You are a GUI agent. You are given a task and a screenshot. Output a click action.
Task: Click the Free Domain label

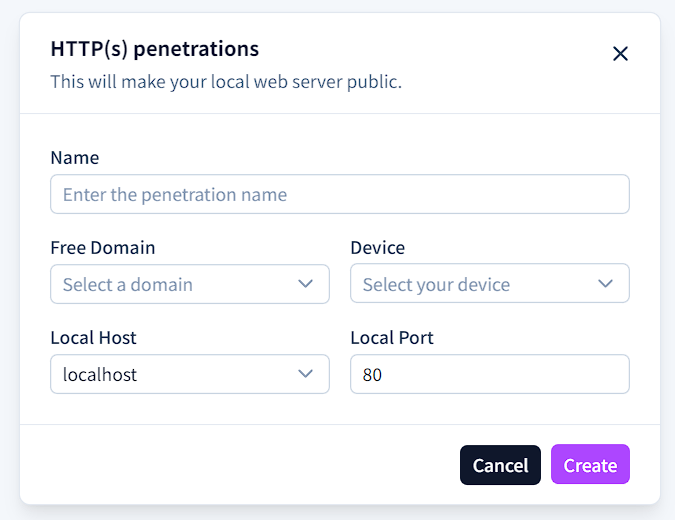pyautogui.click(x=103, y=248)
